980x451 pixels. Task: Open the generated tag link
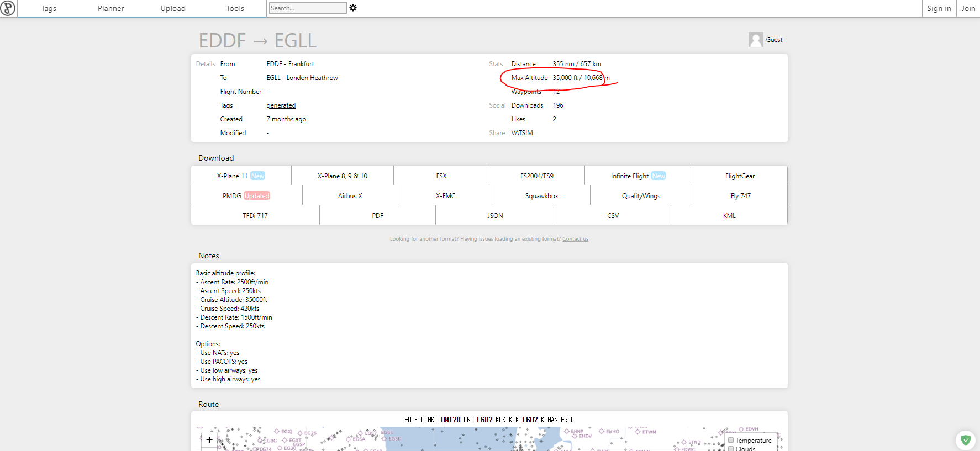281,105
